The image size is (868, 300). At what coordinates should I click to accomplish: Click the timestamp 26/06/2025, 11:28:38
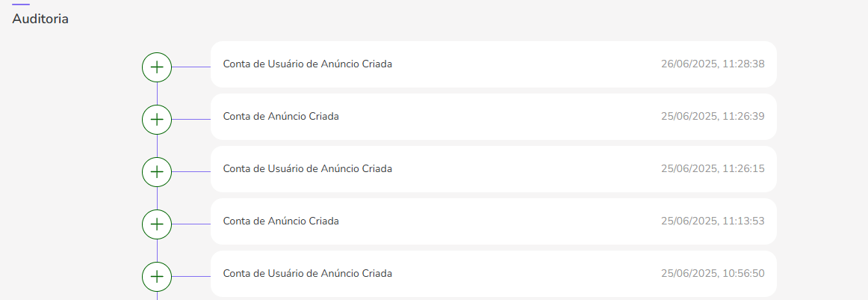(713, 64)
